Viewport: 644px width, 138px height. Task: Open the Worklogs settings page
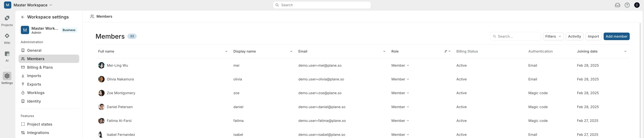pos(36,93)
